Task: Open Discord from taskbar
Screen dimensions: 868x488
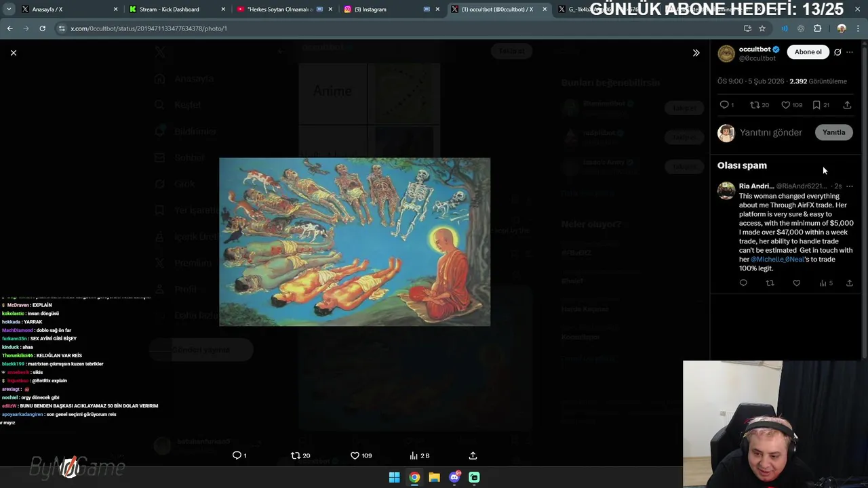Action: (x=454, y=477)
